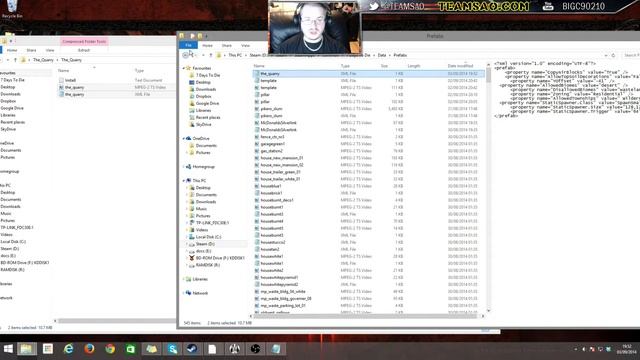The height and width of the screenshot is (360, 640).
Task: Click the Back arrow in Prefabs window
Action: pos(186,55)
